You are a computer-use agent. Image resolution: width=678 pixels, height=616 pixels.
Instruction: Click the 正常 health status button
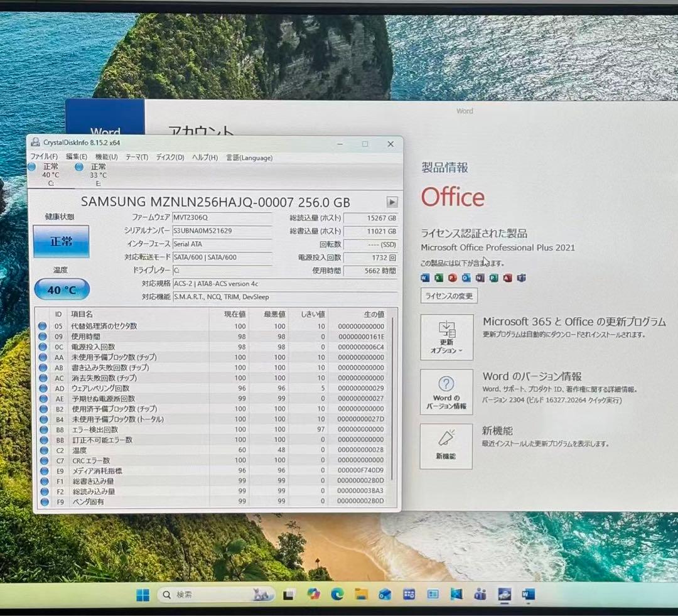[x=61, y=241]
